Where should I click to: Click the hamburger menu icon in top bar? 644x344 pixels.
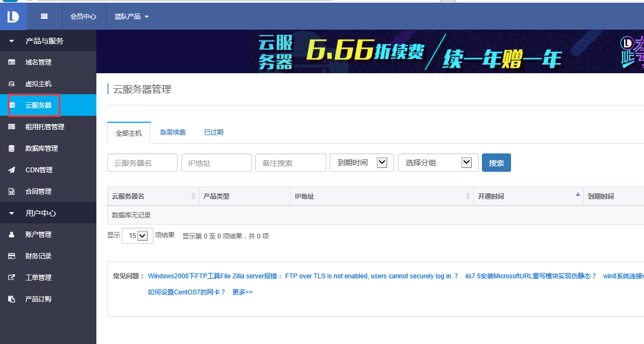tap(44, 16)
